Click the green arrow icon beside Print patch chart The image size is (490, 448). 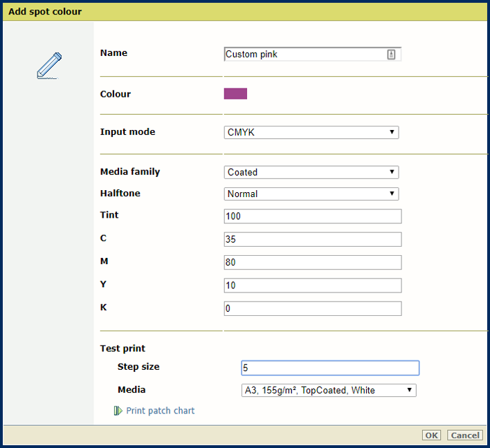[118, 411]
